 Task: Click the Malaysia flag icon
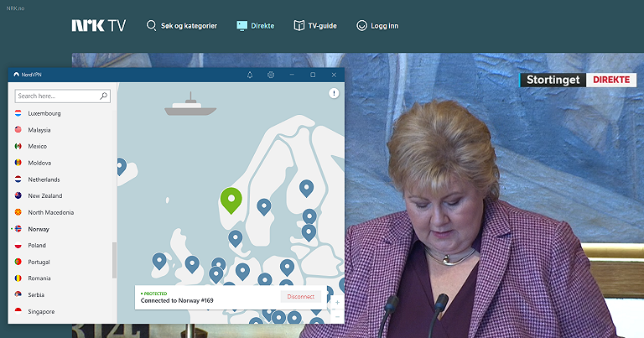point(18,129)
